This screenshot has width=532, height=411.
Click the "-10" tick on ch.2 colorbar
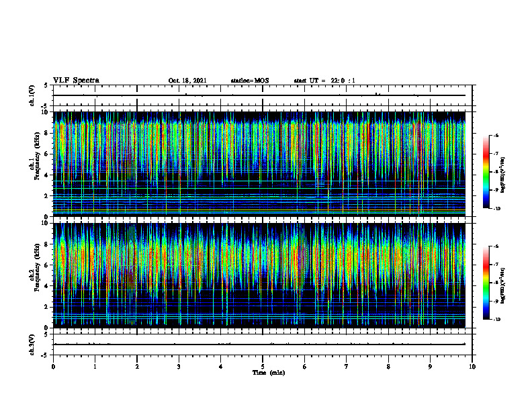coord(496,320)
